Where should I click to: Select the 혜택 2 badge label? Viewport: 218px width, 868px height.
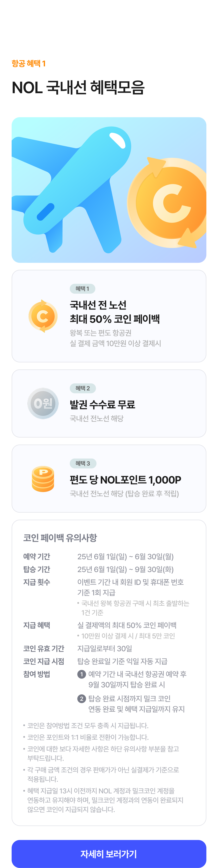click(83, 388)
